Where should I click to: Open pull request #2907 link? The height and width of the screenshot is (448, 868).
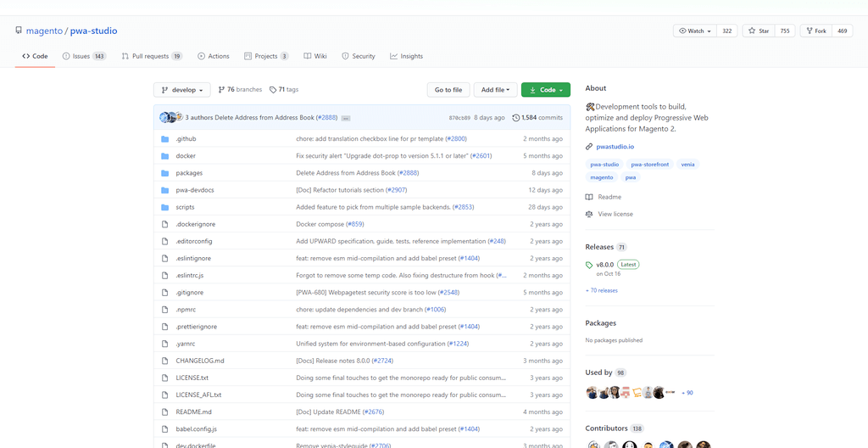(x=395, y=190)
